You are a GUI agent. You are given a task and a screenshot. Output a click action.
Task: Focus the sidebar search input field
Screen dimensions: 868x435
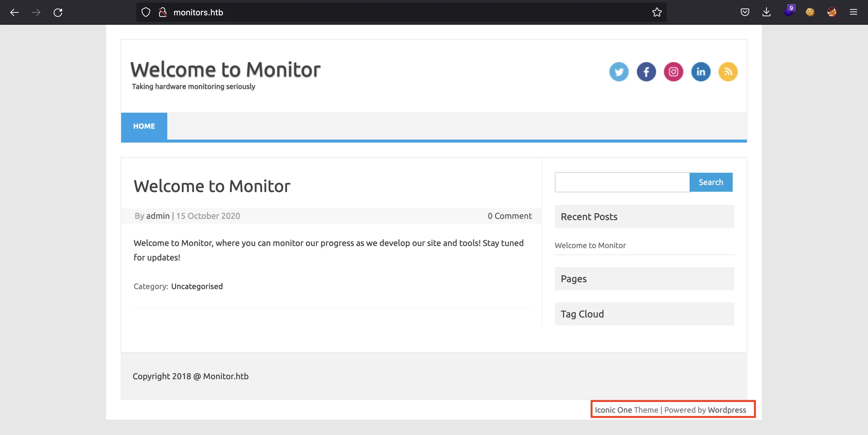[622, 182]
